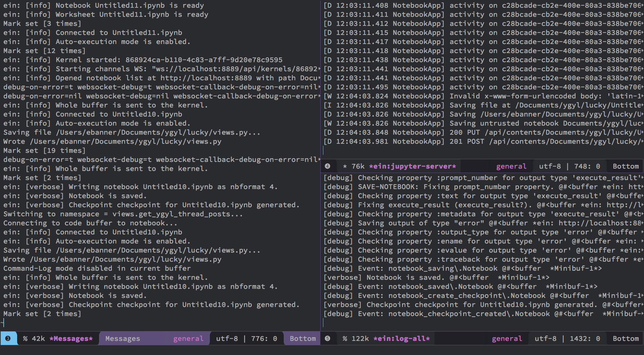Image resolution: width=644 pixels, height=355 pixels.
Task: Click line 'Worksheet Untitled11.ipynb is ready'
Action: [x=106, y=14]
